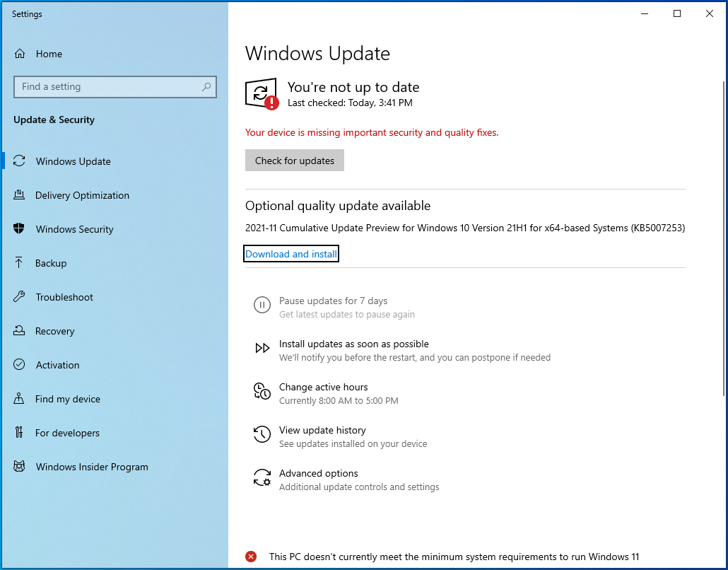Open the For developers icon
Screen dimensions: 728x570
(20, 433)
